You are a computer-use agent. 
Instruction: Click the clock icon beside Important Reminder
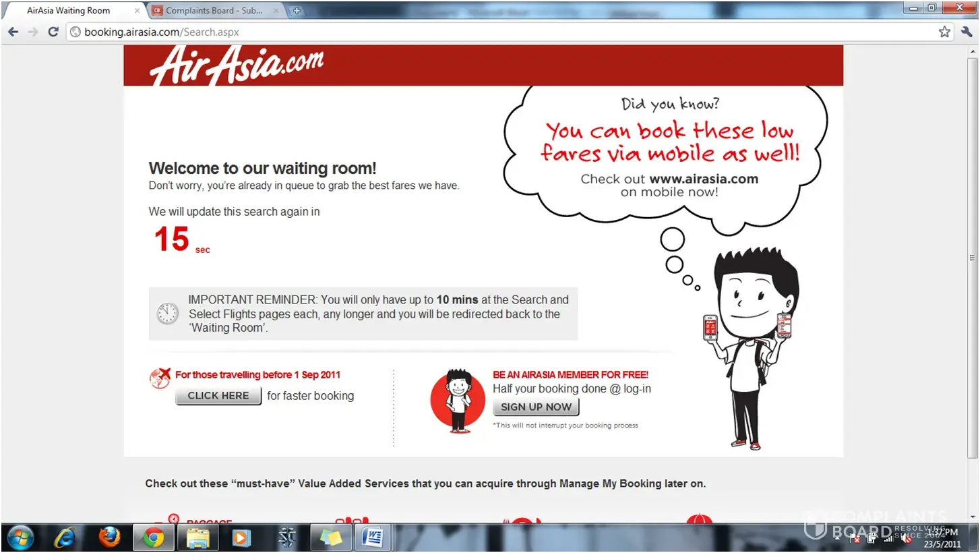[x=168, y=313]
